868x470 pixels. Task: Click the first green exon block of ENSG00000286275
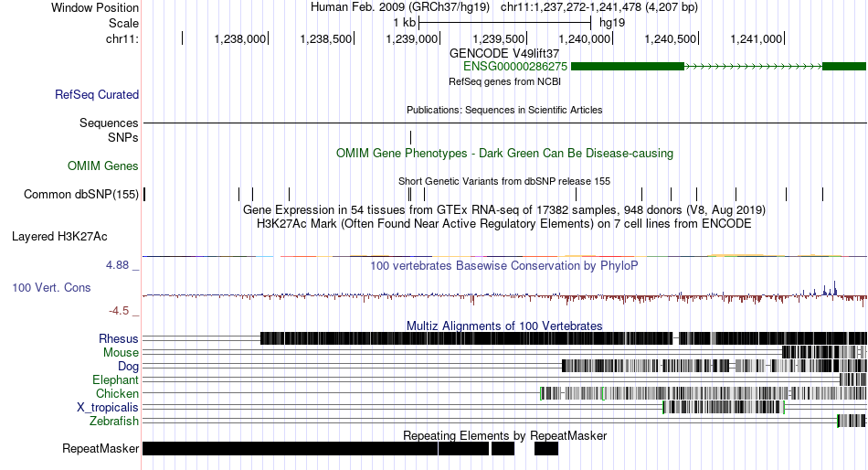tap(628, 67)
